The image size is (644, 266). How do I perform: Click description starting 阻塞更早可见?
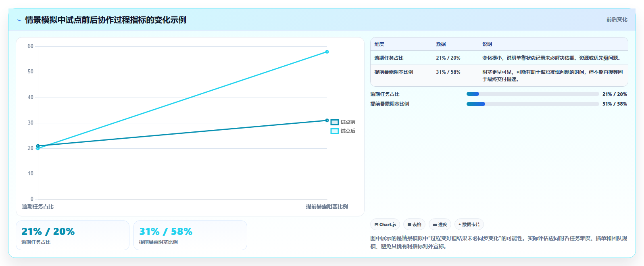click(x=553, y=76)
